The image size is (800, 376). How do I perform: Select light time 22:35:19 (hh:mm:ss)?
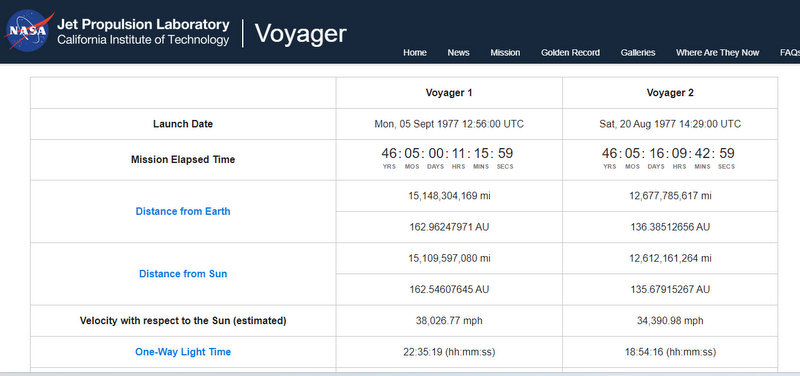[x=449, y=352]
